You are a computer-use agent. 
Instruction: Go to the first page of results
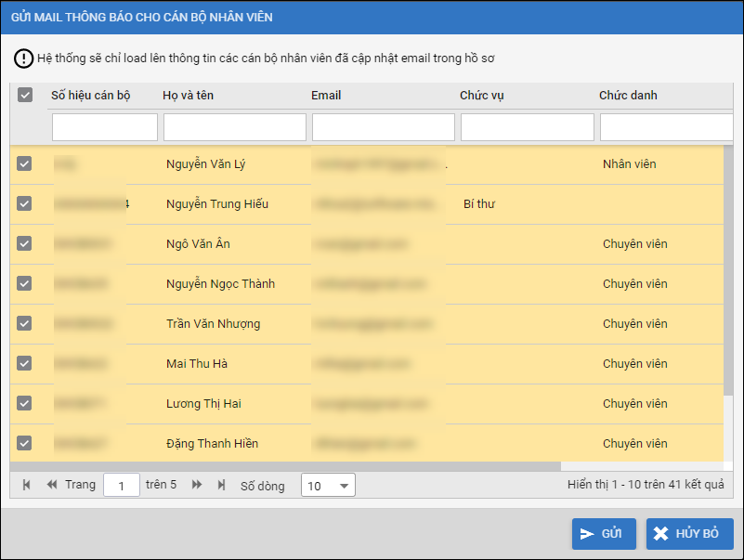tap(26, 485)
